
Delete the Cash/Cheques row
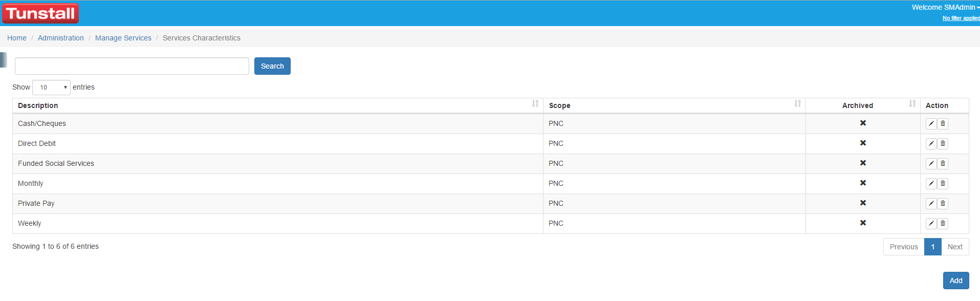[x=943, y=123]
